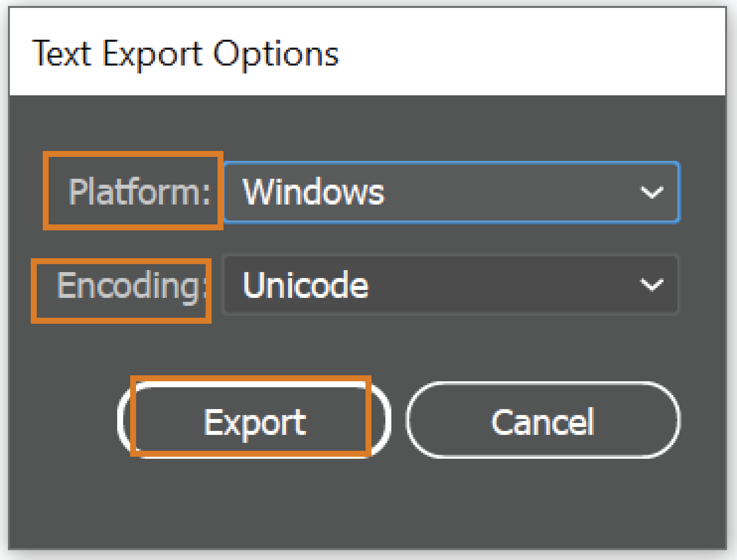Screen dimensions: 737x560
Task: Open the Platform dropdown
Action: point(450,192)
